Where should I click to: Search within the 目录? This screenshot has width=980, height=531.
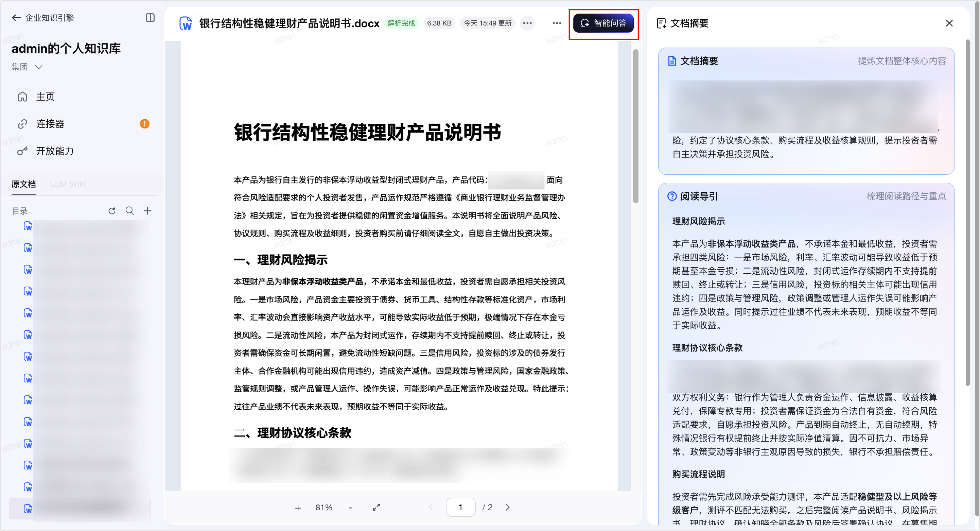pyautogui.click(x=130, y=211)
